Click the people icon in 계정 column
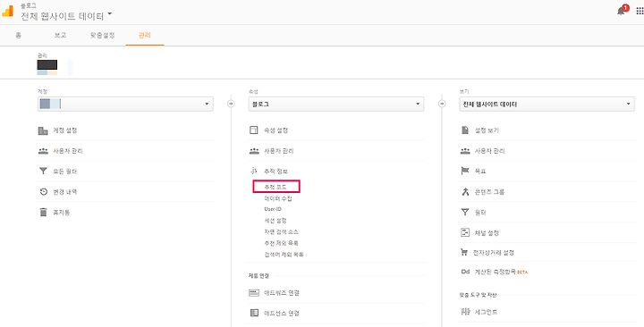This screenshot has width=644, height=327. click(x=43, y=151)
